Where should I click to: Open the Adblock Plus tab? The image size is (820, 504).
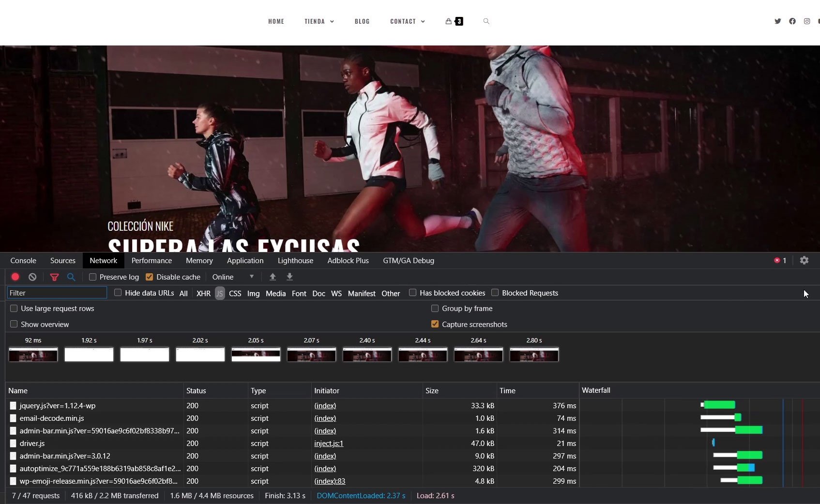click(x=348, y=260)
